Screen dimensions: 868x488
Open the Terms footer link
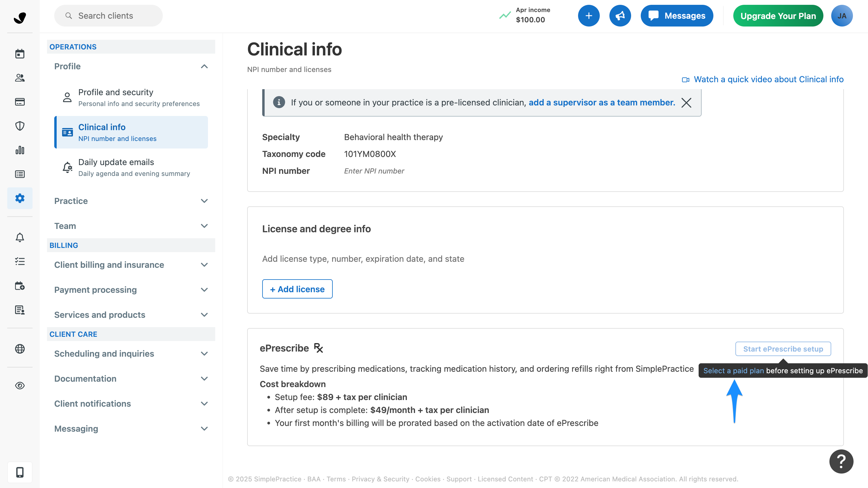pyautogui.click(x=336, y=479)
